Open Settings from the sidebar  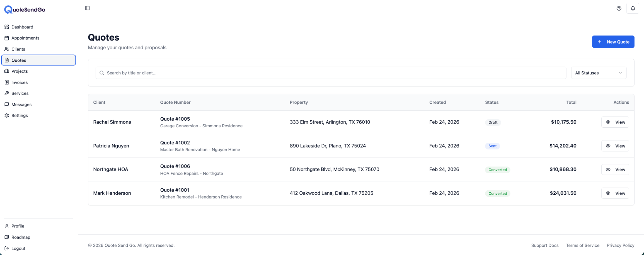pyautogui.click(x=19, y=116)
